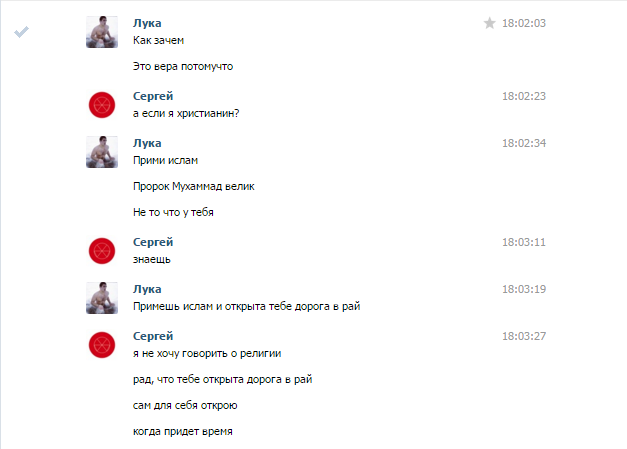This screenshot has width=627, height=449.
Task: Open Лука name above Примешь ислам message
Action: pos(147,289)
